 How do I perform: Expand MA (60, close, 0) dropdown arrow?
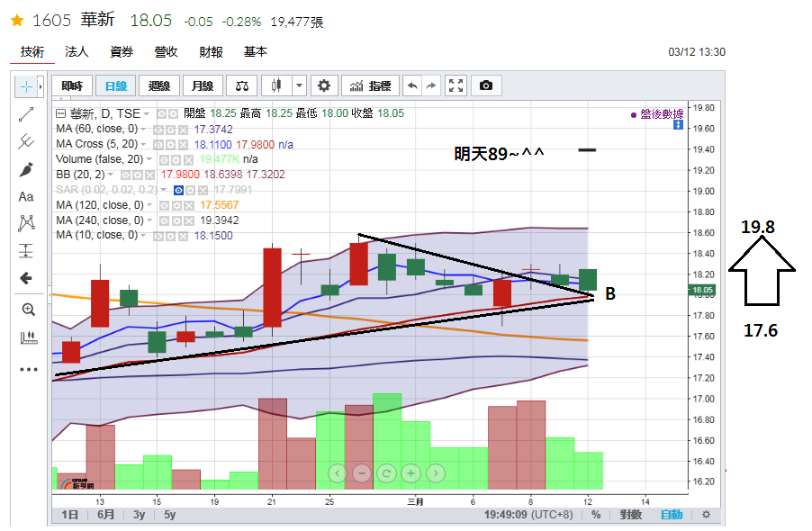point(143,129)
